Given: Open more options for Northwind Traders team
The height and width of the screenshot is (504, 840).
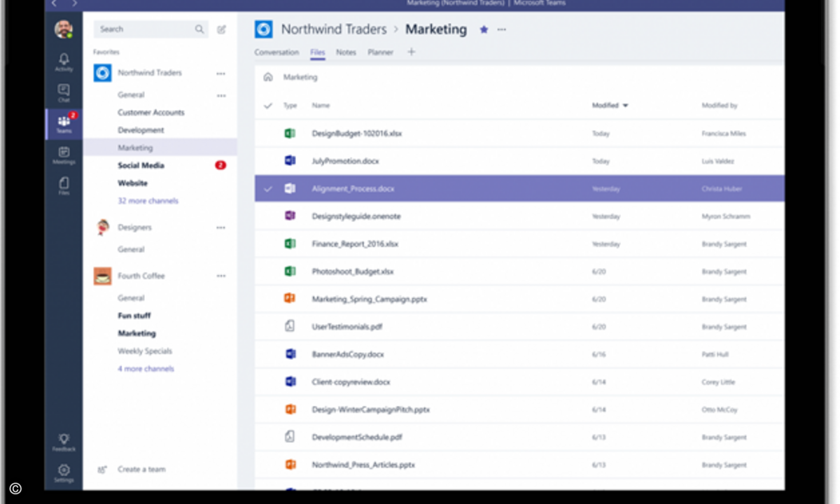Looking at the screenshot, I should pos(221,73).
